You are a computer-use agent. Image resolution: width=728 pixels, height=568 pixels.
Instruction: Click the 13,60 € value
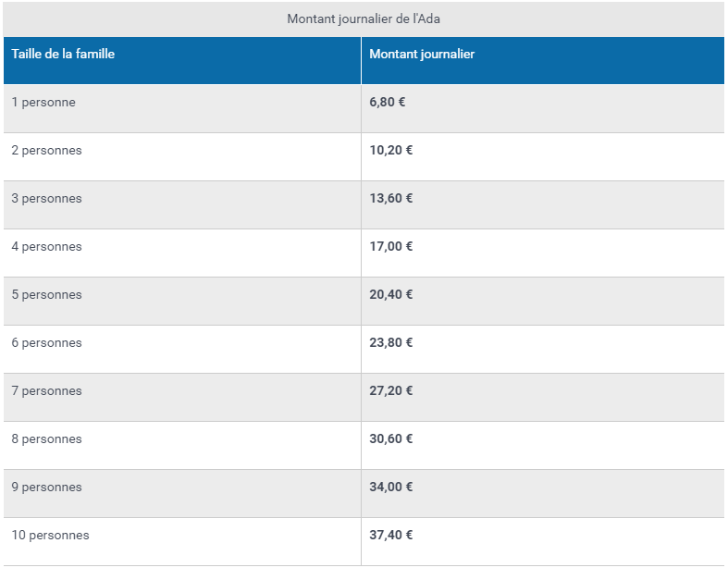[391, 198]
